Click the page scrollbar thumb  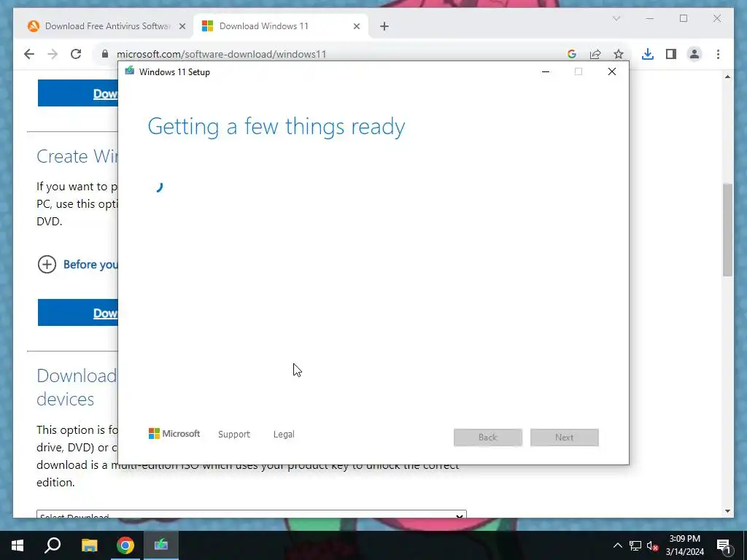(727, 230)
